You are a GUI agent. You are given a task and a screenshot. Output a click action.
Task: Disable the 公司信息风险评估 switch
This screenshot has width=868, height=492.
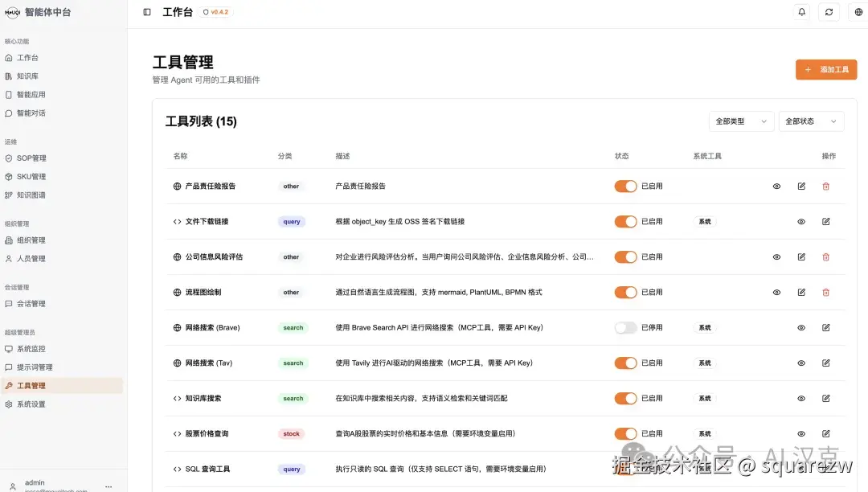point(625,257)
